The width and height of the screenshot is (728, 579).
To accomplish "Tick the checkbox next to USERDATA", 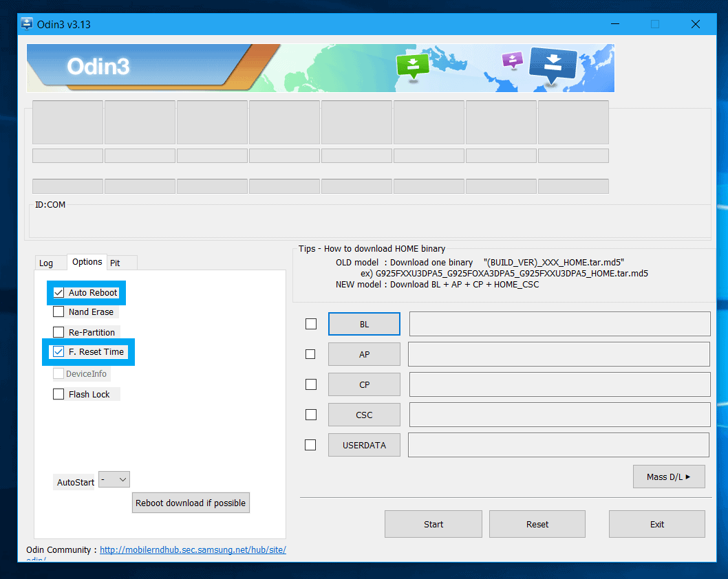I will coord(310,445).
